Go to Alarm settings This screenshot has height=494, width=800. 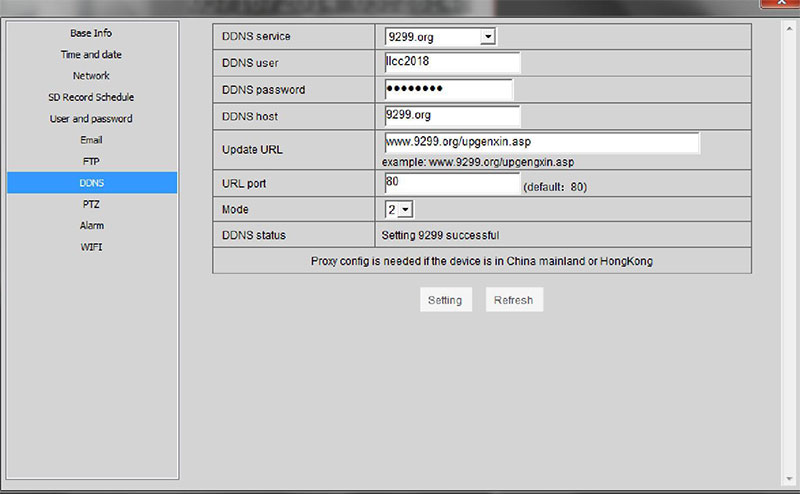pyautogui.click(x=91, y=225)
